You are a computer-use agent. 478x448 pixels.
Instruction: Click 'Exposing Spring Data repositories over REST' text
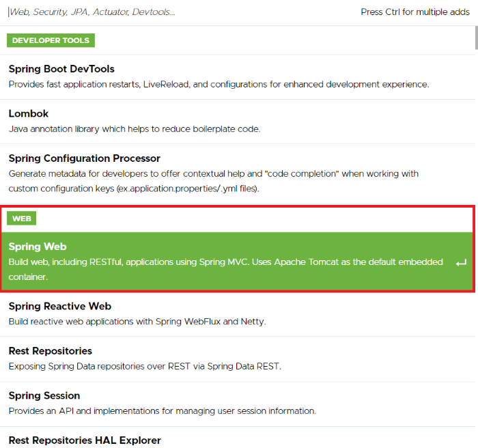coord(145,366)
